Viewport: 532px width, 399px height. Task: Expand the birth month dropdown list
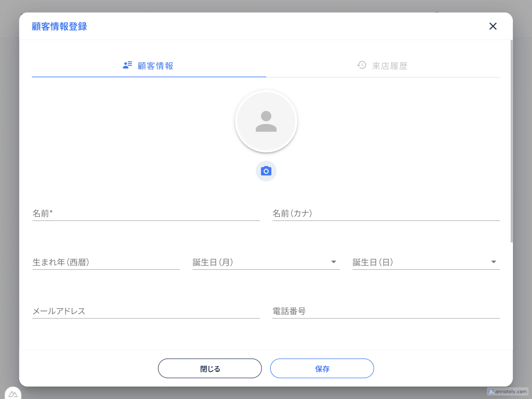[x=334, y=262]
